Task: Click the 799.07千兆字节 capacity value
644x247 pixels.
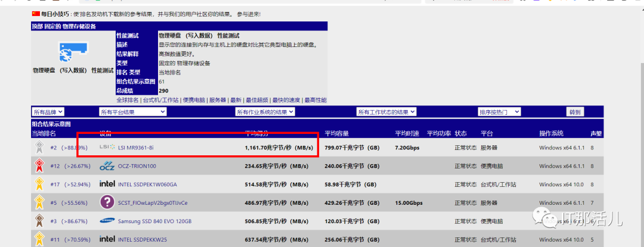Action: (352, 148)
